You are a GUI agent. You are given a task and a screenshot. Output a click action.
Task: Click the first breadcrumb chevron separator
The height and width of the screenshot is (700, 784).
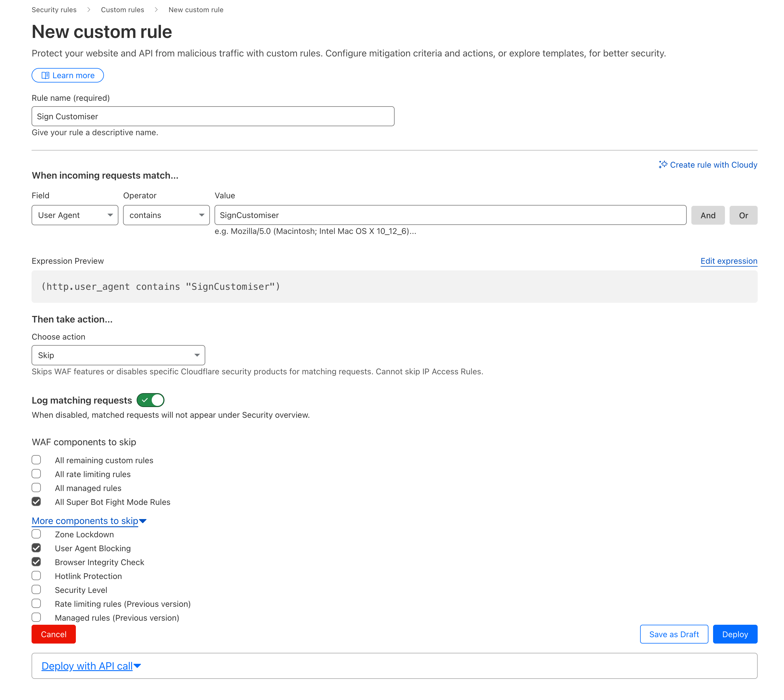click(x=89, y=10)
